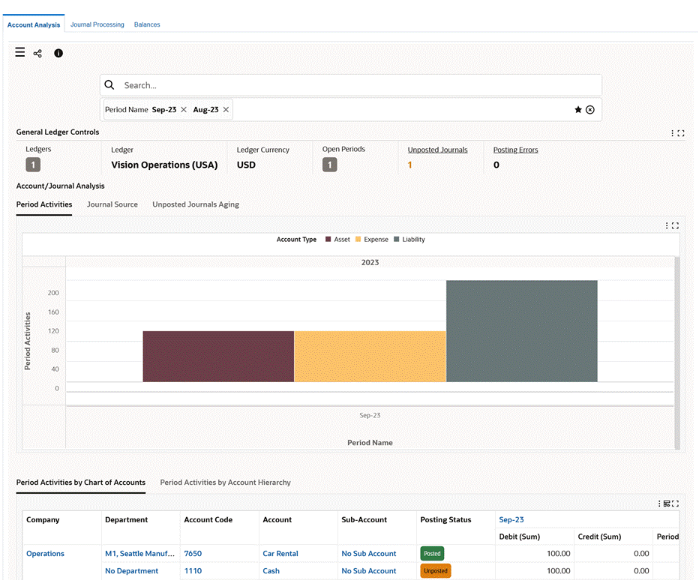The width and height of the screenshot is (698, 580).
Task: Click the star saved-search icon
Action: pyautogui.click(x=578, y=110)
